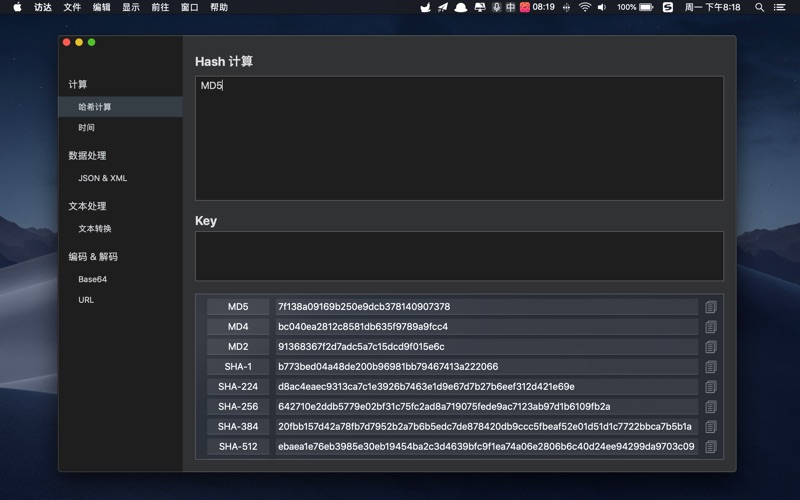800x500 pixels.
Task: Copy the MD5 hash result
Action: pos(711,307)
